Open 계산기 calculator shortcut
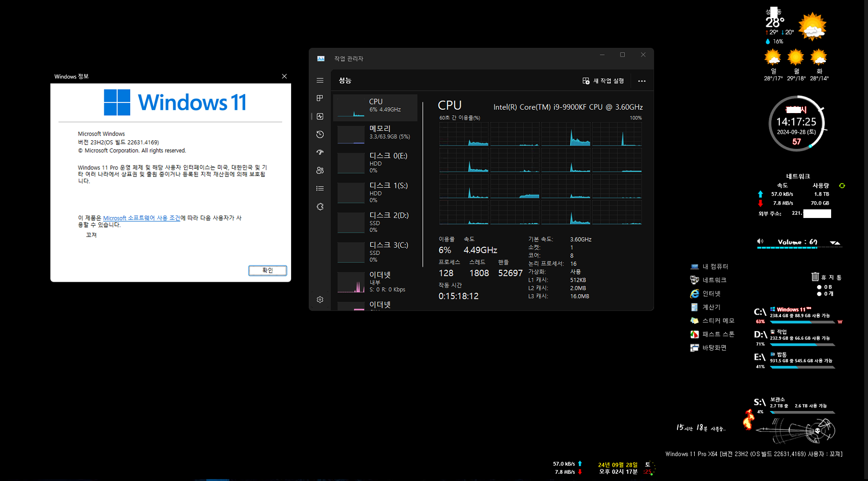 point(705,307)
